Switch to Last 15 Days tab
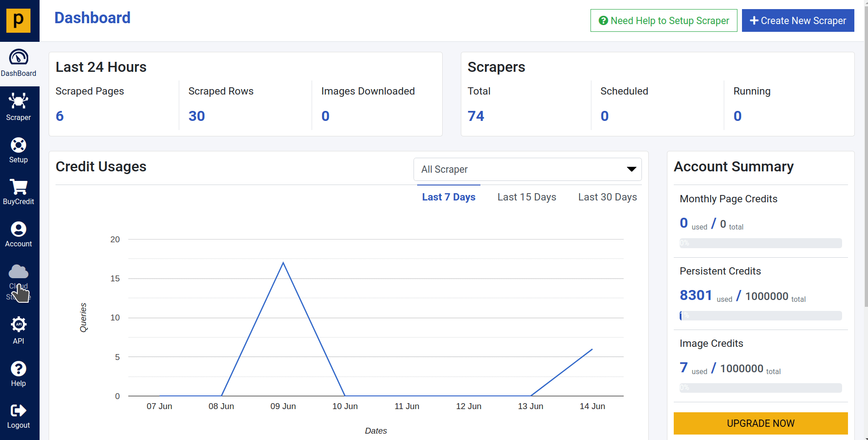 tap(527, 197)
